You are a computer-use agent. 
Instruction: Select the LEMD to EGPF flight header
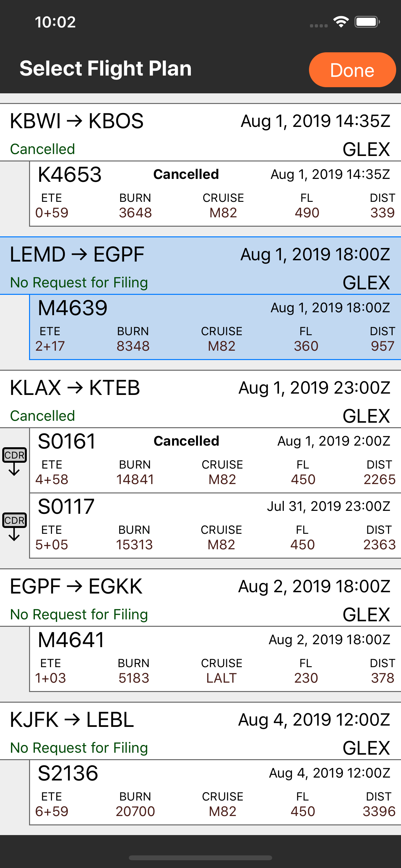click(x=200, y=266)
